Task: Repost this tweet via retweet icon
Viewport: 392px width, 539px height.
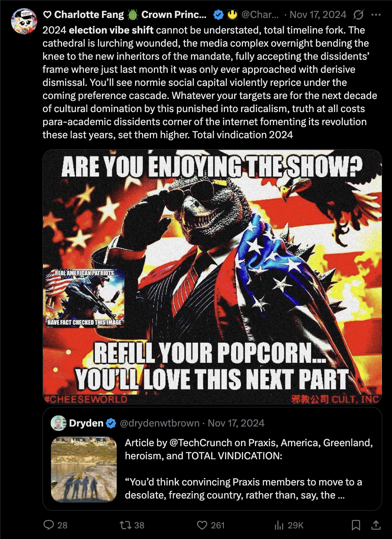Action: [x=125, y=525]
